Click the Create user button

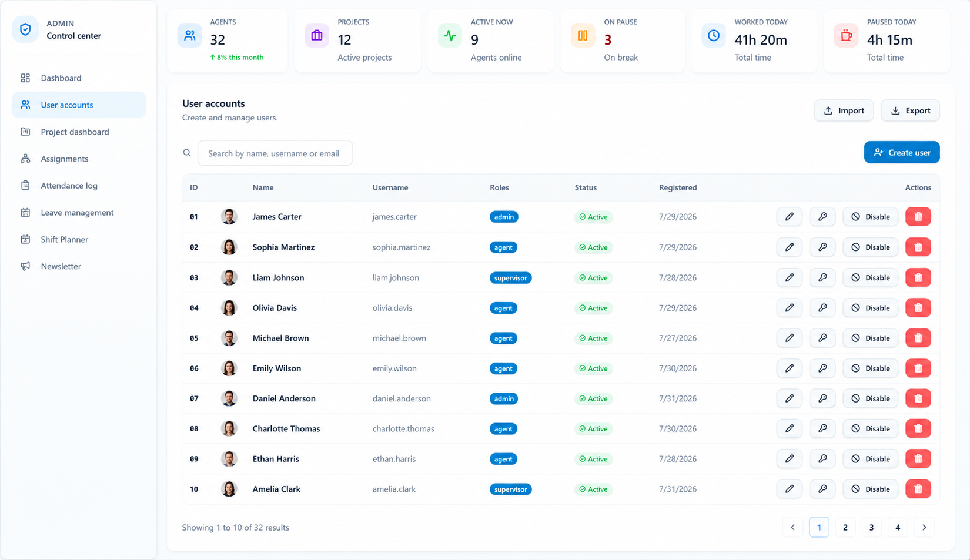click(902, 153)
